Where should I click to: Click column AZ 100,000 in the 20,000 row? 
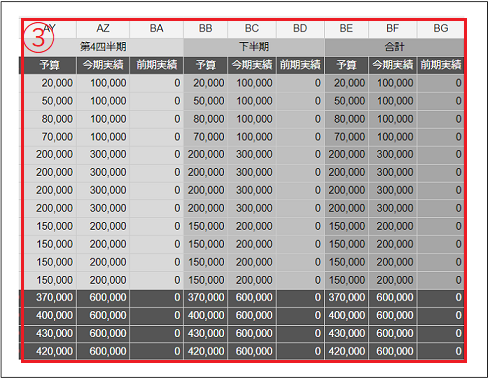103,83
